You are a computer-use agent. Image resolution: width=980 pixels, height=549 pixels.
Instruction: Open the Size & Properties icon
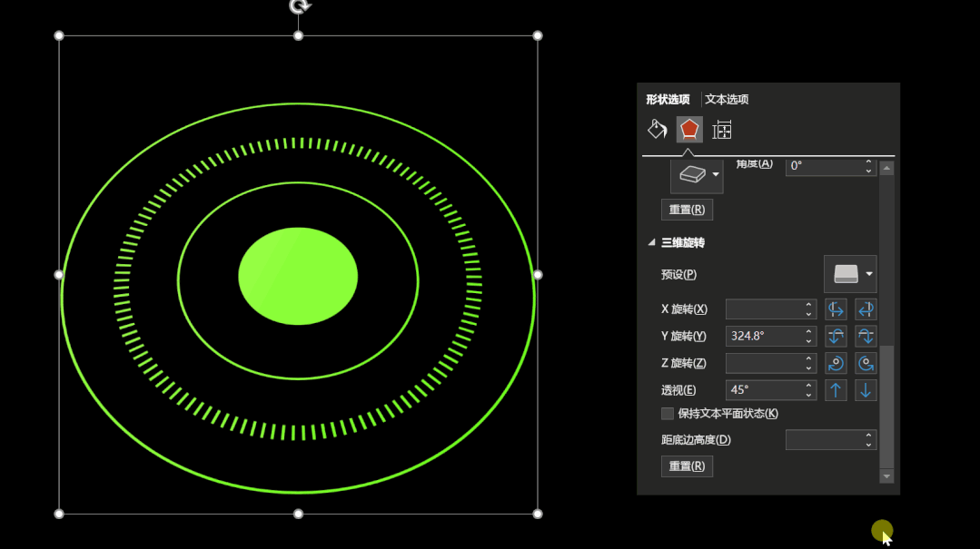click(x=722, y=130)
